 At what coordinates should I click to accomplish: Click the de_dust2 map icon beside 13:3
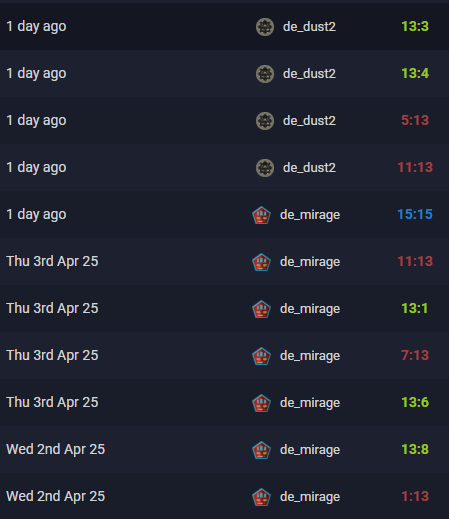point(265,27)
